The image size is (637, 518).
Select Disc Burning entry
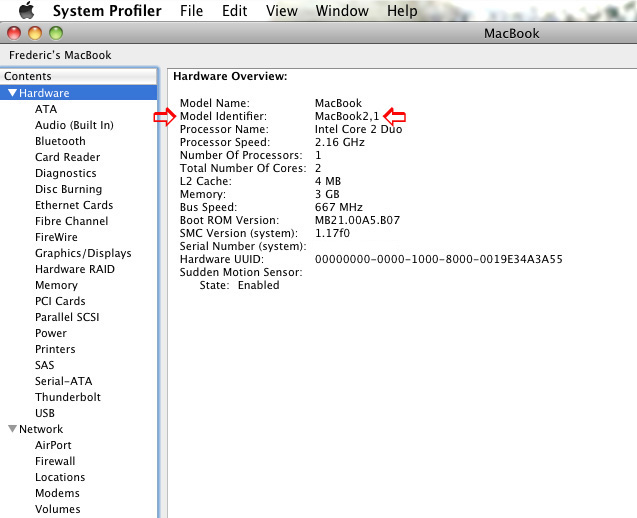pyautogui.click(x=69, y=189)
